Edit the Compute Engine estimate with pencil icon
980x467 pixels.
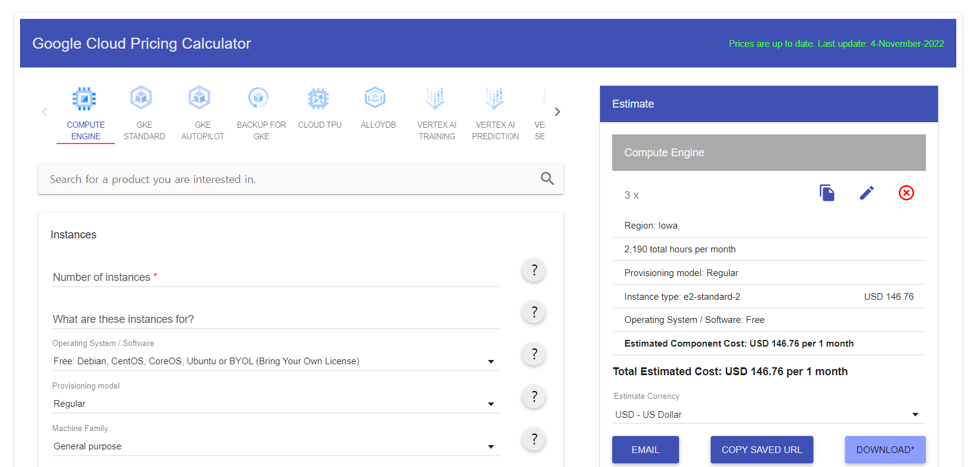point(867,193)
